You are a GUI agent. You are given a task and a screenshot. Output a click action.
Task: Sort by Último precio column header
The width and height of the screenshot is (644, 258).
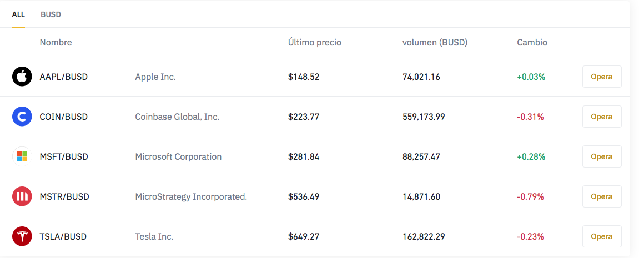click(315, 42)
